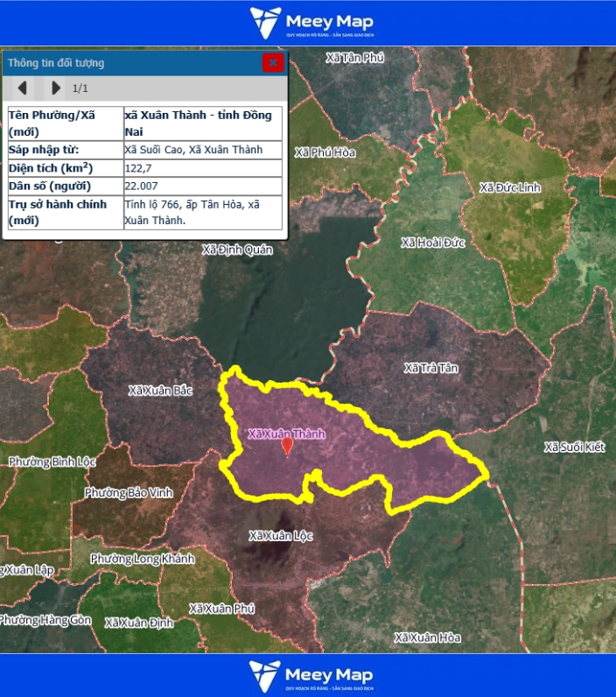616x697 pixels.
Task: Select Xã Phú Hòa region label
Action: coord(325,152)
